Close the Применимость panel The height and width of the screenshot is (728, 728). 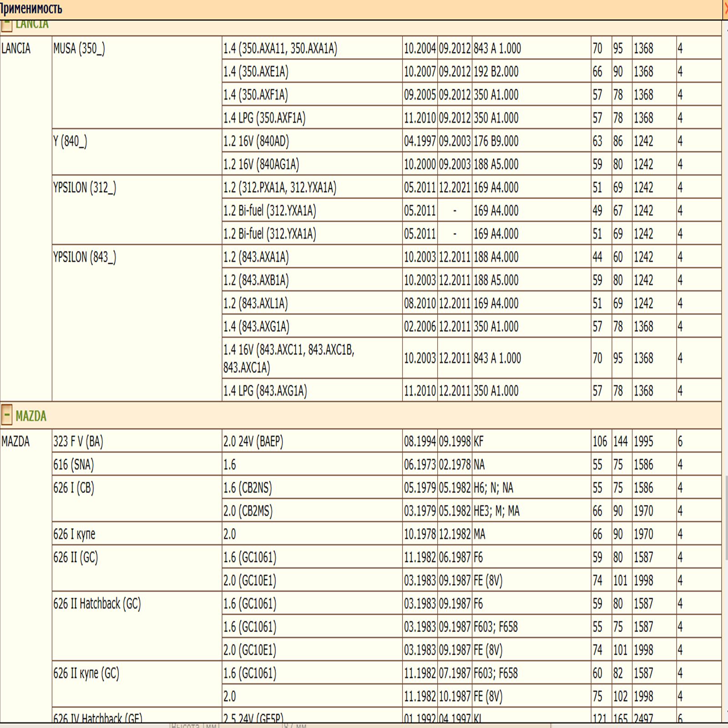click(726, 9)
